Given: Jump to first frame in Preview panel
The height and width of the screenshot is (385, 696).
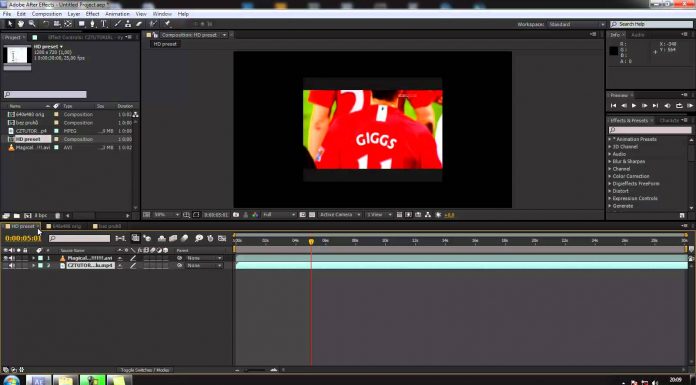Looking at the screenshot, I should [613, 106].
